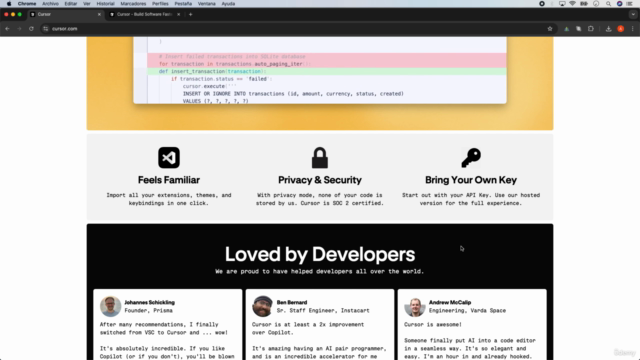Image resolution: width=640 pixels, height=360 pixels.
Task: Click 'Engineering, Varda Space' subtitle
Action: coord(467,311)
